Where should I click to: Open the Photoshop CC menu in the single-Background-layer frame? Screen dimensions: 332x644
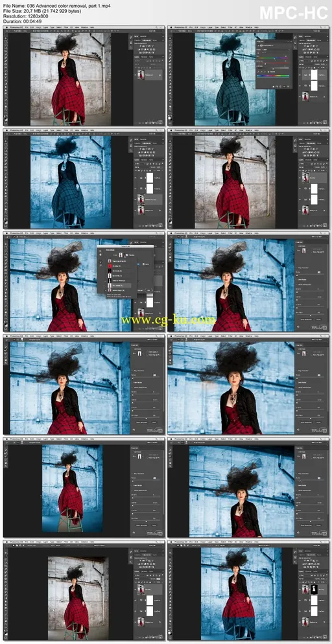click(17, 27)
